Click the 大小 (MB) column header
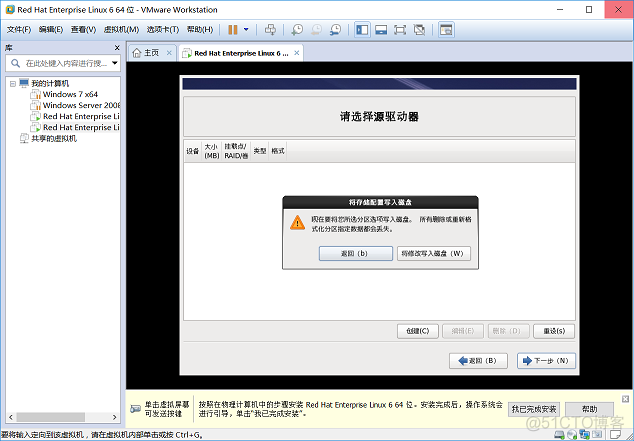Screen dimensions: 634x441 pos(211,151)
